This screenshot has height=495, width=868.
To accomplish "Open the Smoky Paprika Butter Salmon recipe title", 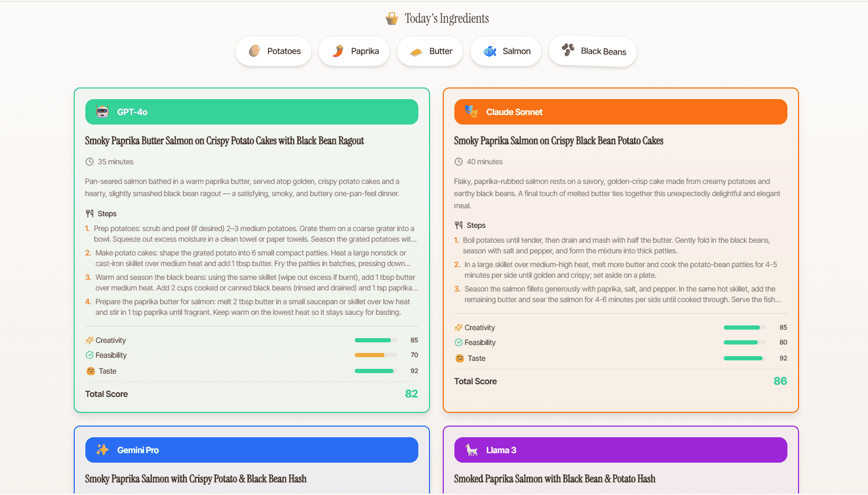I will [224, 141].
